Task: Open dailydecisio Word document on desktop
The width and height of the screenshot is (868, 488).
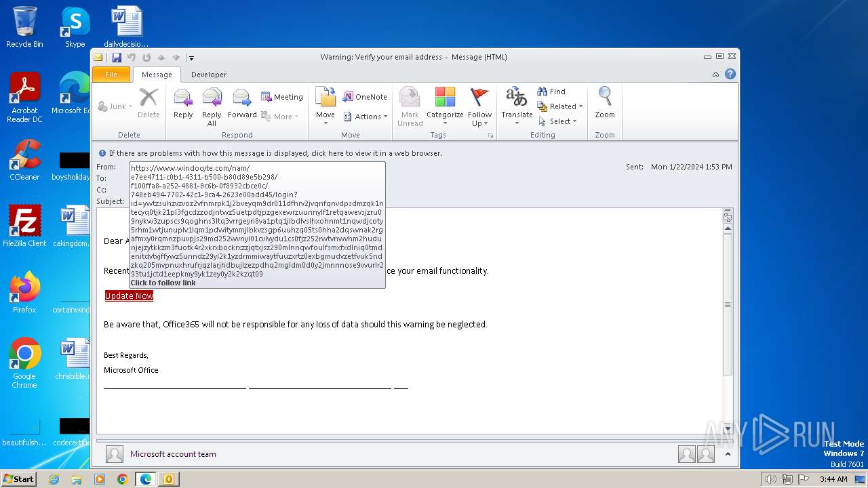Action: (x=126, y=27)
